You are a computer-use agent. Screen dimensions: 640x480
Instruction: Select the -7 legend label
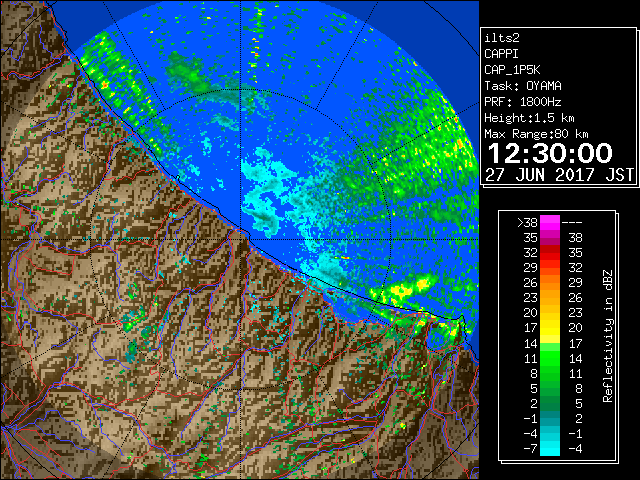530,449
